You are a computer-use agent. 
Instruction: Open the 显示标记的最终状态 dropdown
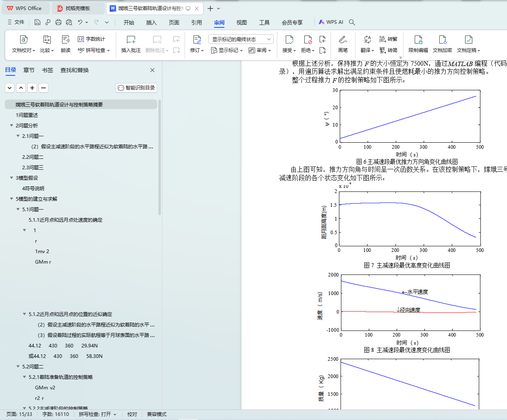tap(241, 39)
